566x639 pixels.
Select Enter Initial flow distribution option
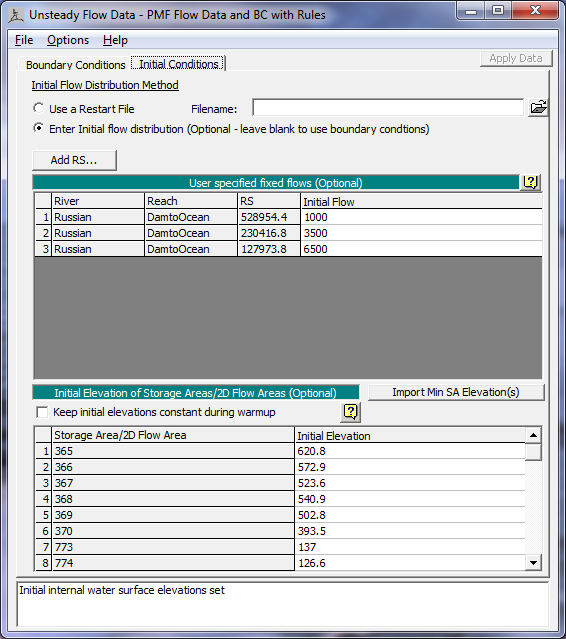coord(39,128)
